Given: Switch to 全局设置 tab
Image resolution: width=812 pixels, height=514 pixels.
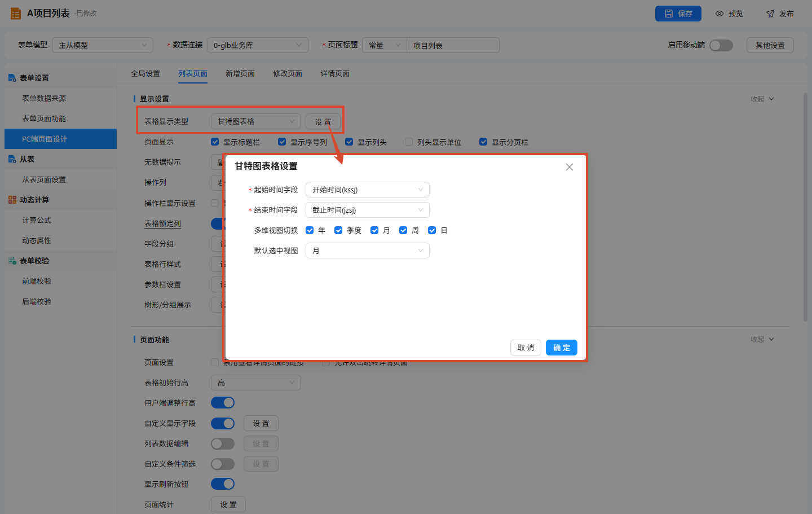Looking at the screenshot, I should point(145,73).
